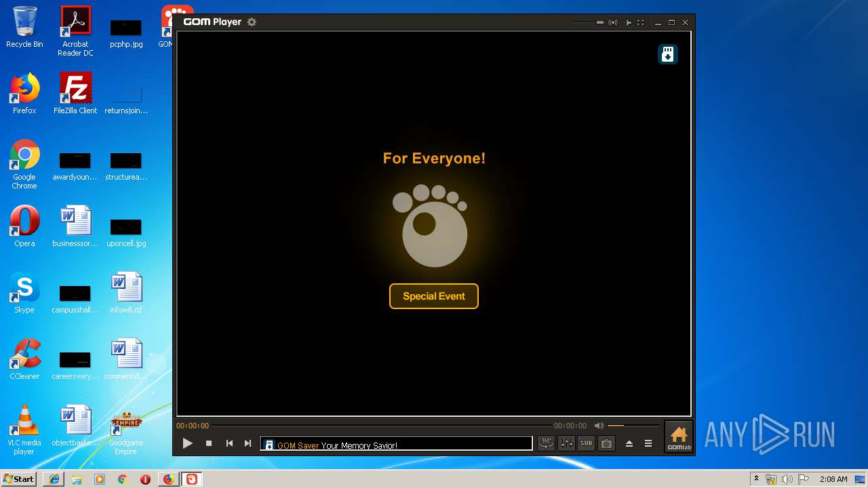
Task: Show the playlist panel
Action: point(648,443)
